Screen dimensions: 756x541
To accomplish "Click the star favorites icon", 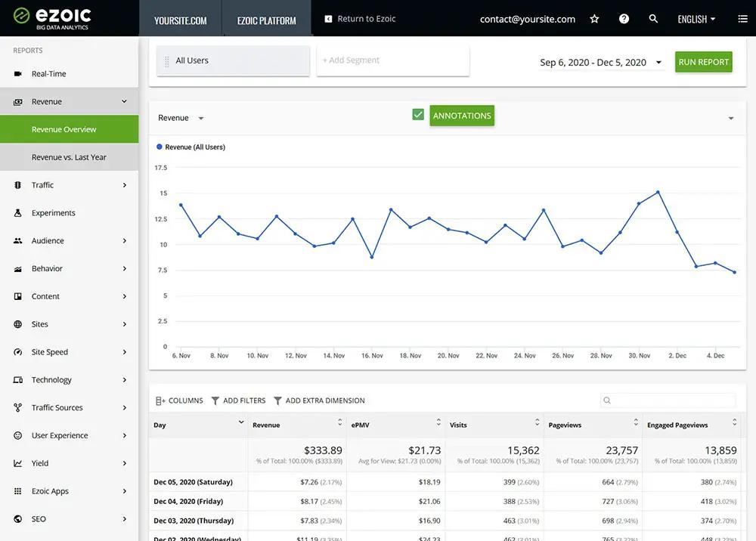I will pos(594,19).
